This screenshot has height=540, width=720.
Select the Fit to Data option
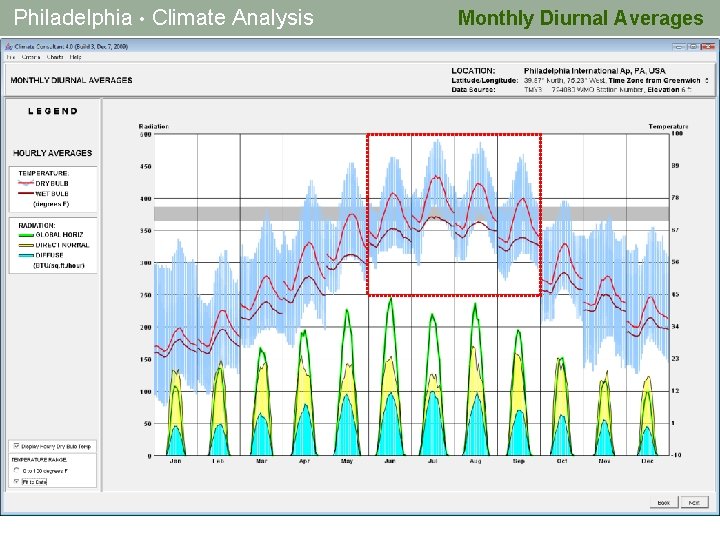click(17, 482)
